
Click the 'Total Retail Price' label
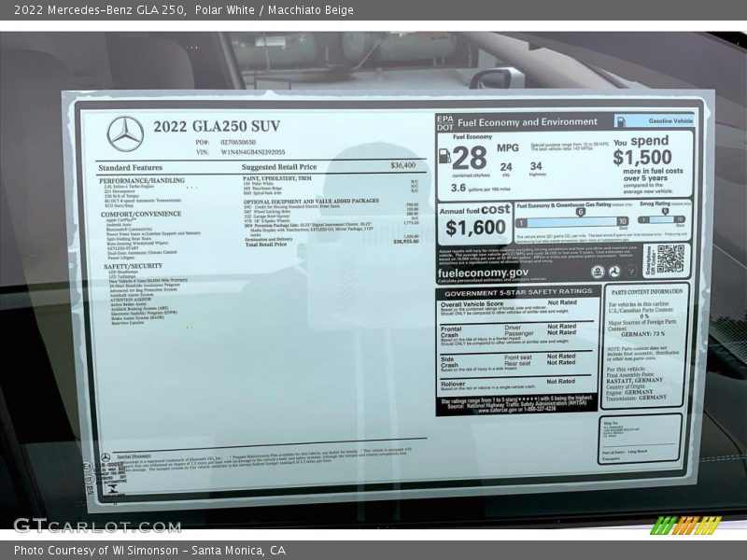tap(266, 245)
